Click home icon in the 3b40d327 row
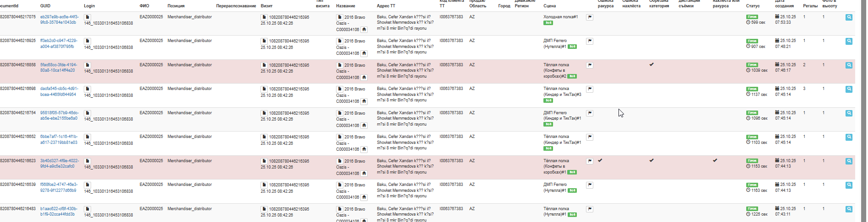The height and width of the screenshot is (222, 868). [364, 173]
